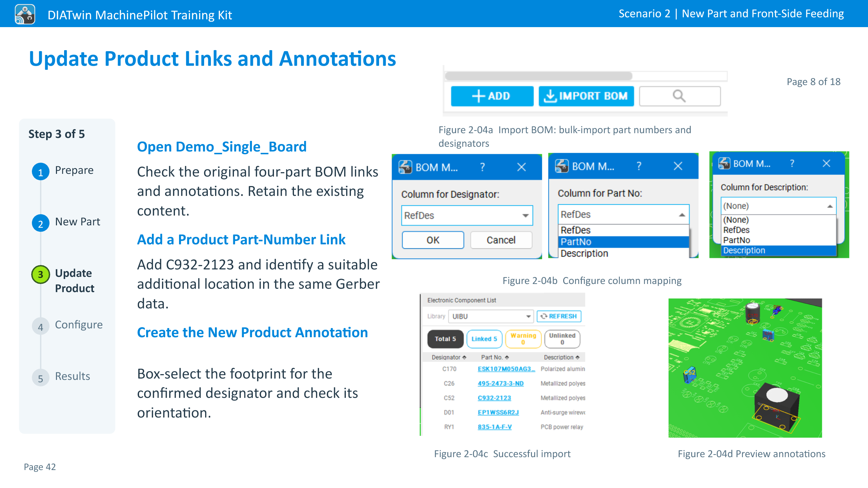Click the black relay in 3D preview
Image resolution: width=868 pixels, height=488 pixels.
point(777,407)
